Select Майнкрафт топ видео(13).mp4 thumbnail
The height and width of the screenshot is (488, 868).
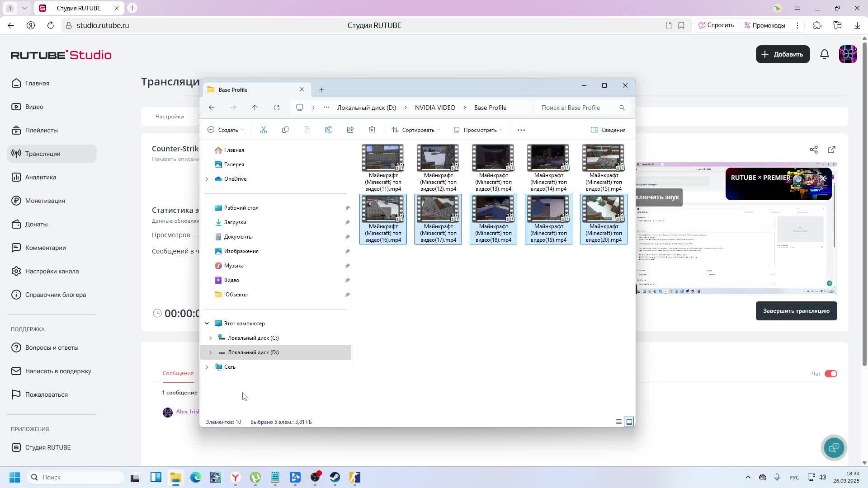(493, 158)
